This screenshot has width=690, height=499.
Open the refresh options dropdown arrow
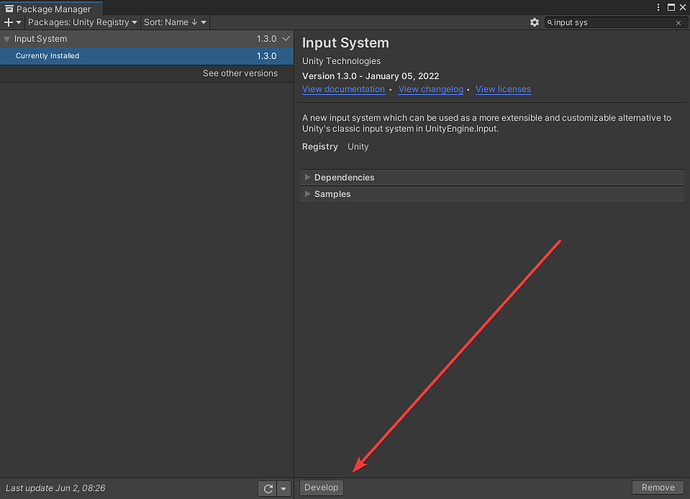pos(284,488)
